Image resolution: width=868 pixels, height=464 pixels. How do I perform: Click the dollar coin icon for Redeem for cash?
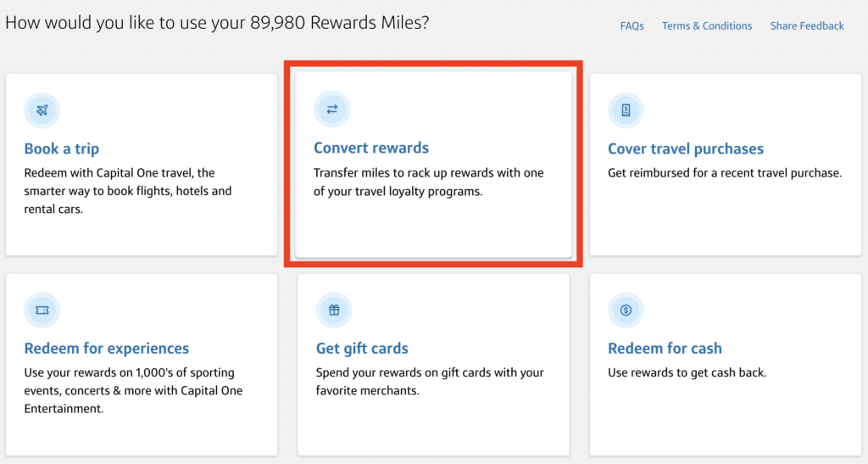(x=626, y=310)
